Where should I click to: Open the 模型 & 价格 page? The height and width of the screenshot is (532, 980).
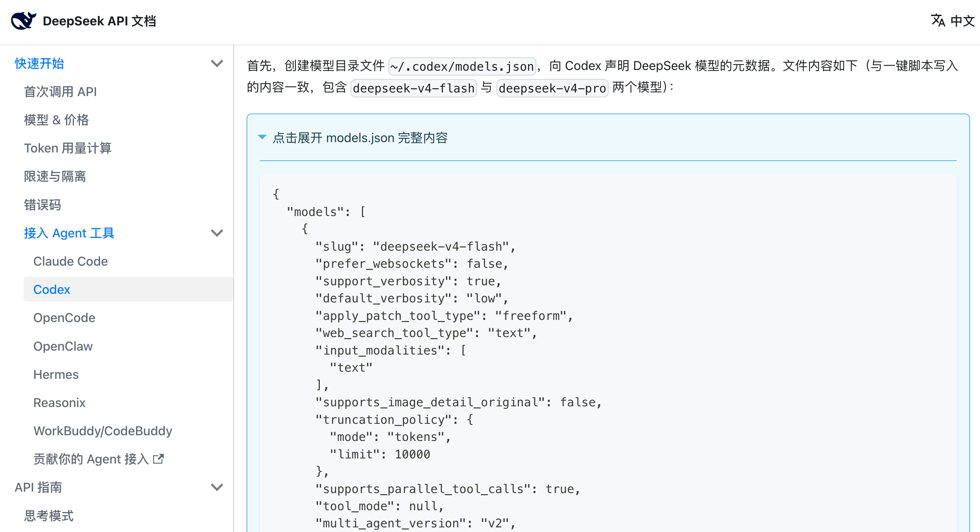[x=56, y=120]
